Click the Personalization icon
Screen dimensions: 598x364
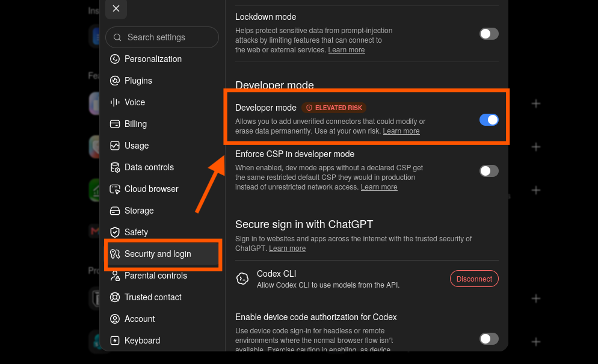115,59
